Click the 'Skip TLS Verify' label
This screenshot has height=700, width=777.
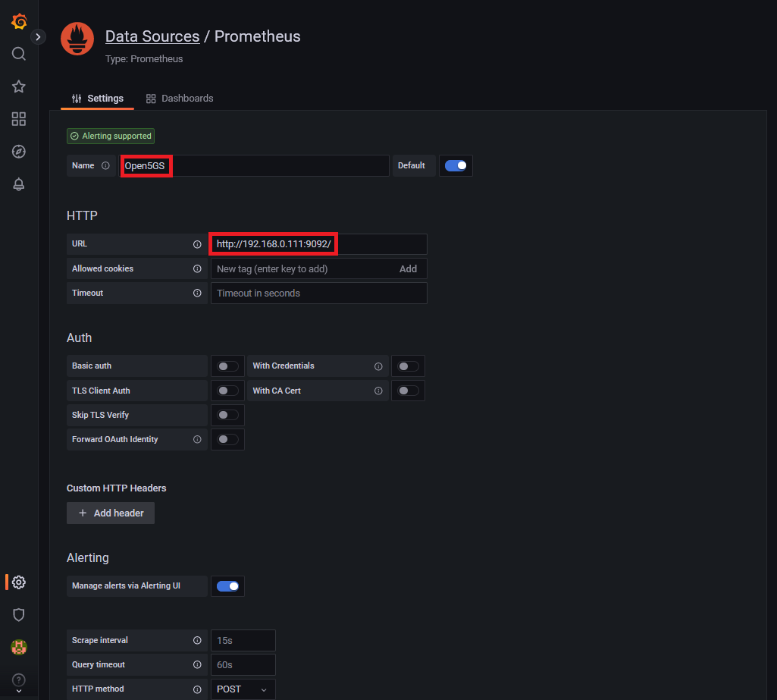[x=100, y=415]
